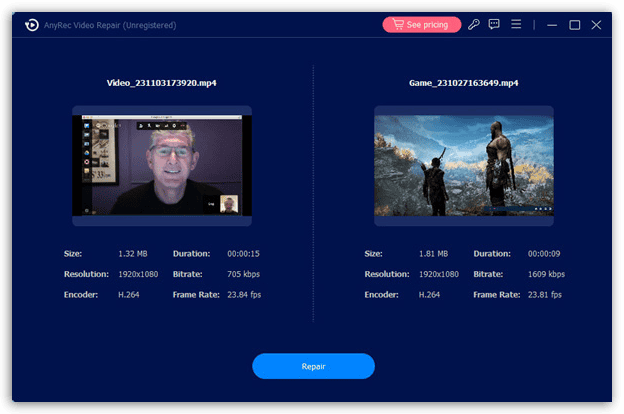Click the frame rate value 23.81 fps

544,295
